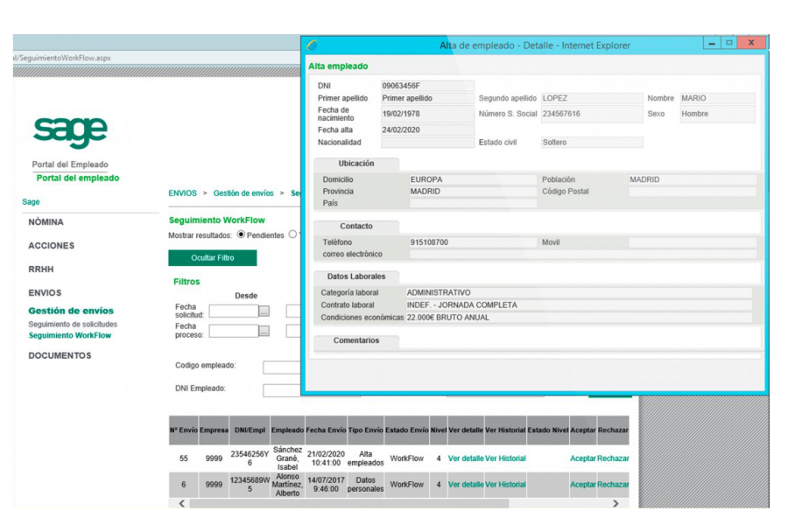The width and height of the screenshot is (788, 532).
Task: Click the Primer apellido field in popup
Action: (x=427, y=99)
